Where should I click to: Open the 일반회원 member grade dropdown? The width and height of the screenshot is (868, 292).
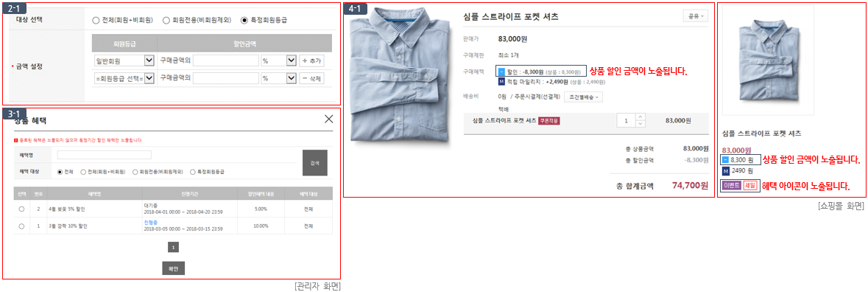[124, 60]
